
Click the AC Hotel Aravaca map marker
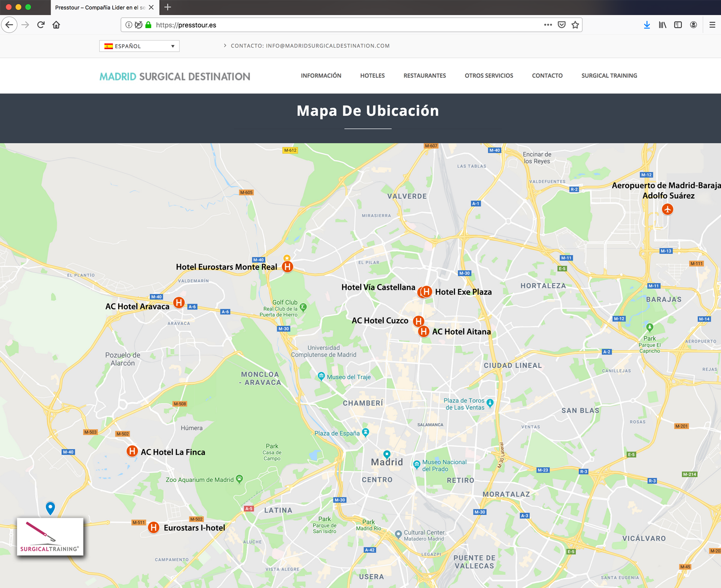click(x=179, y=302)
